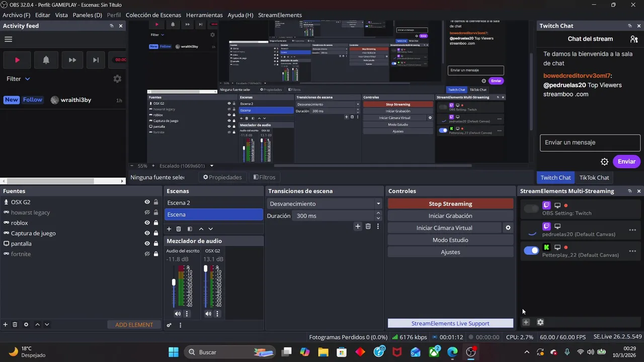Delete scene using Escenas trash icon

coord(179,229)
